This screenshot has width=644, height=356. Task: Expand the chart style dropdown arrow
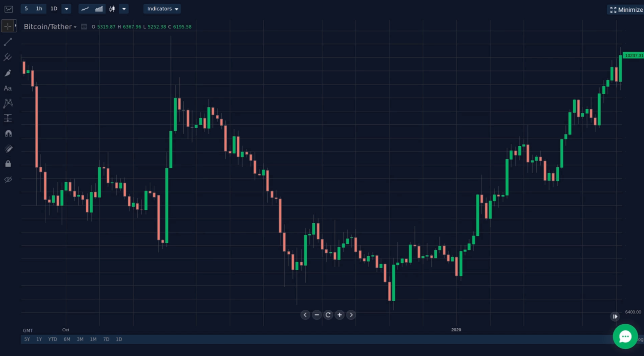[124, 9]
